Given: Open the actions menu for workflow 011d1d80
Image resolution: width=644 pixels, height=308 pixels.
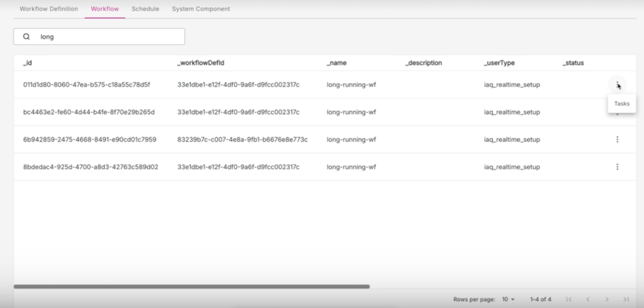Looking at the screenshot, I should tap(617, 84).
